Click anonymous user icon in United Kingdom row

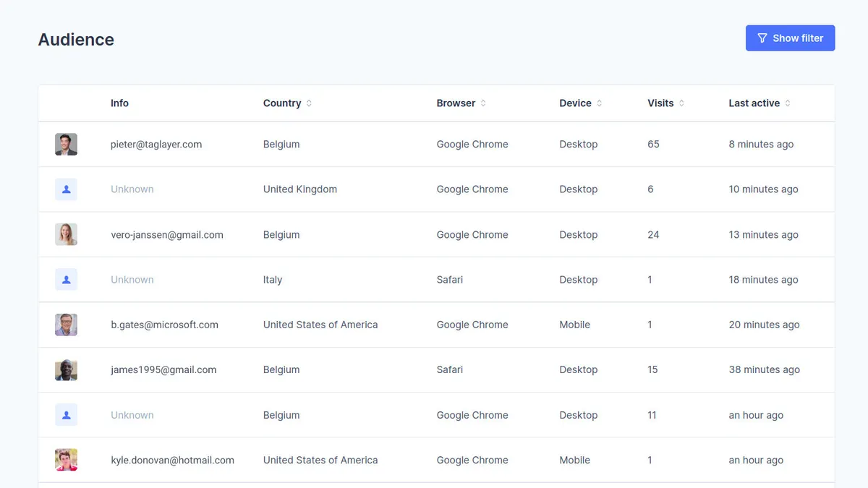pos(66,189)
